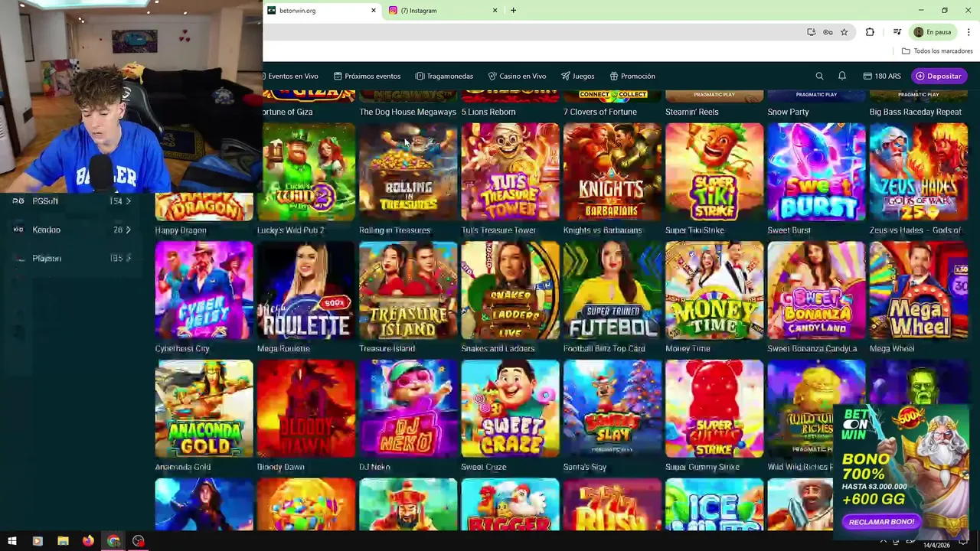Open the 'Eventos en Vivo' menu

(290, 76)
